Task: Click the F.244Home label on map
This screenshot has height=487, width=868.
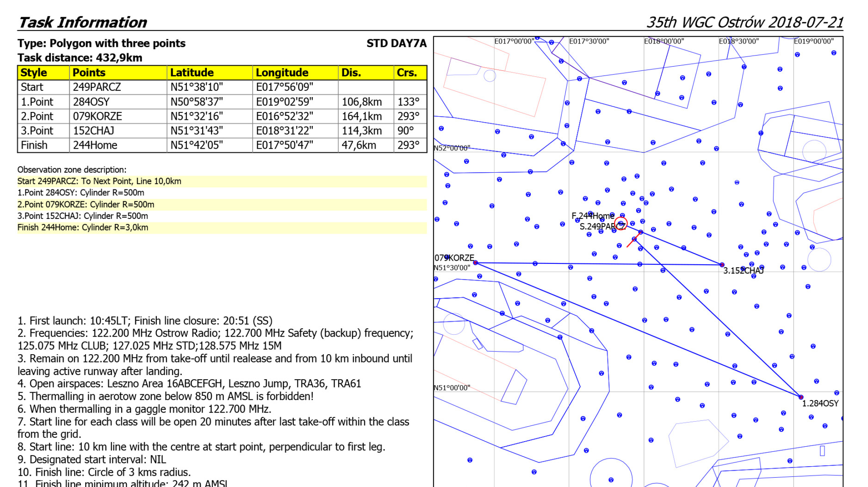Action: tap(593, 216)
